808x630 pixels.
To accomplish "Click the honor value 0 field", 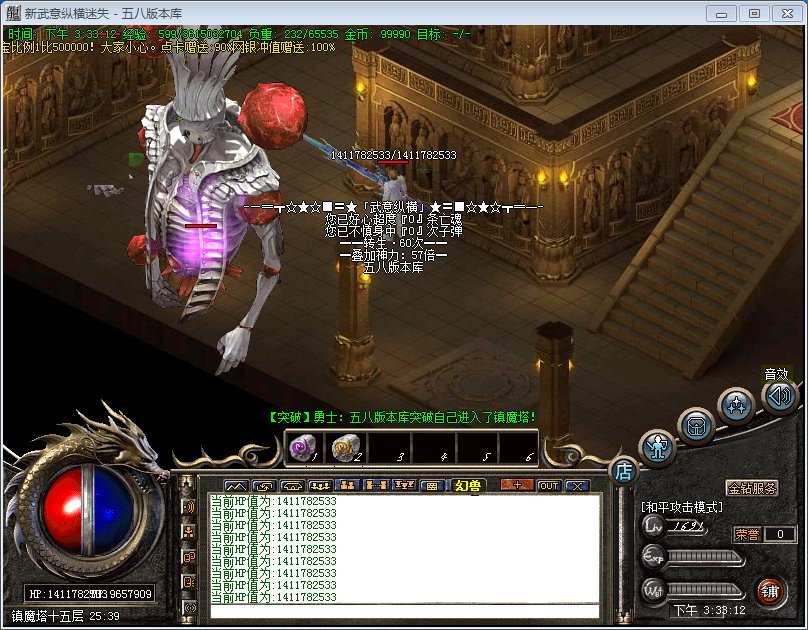I will tap(780, 534).
